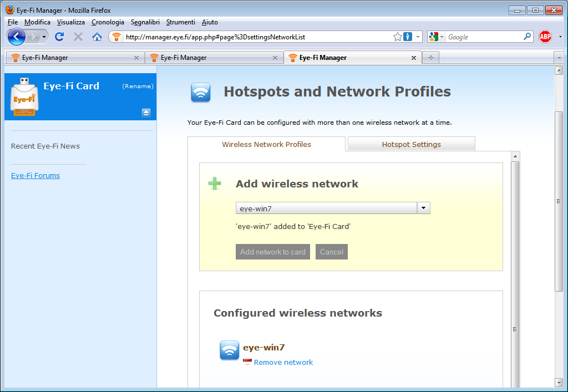The width and height of the screenshot is (568, 392).
Task: Maximize the Firefox window
Action: (x=535, y=11)
